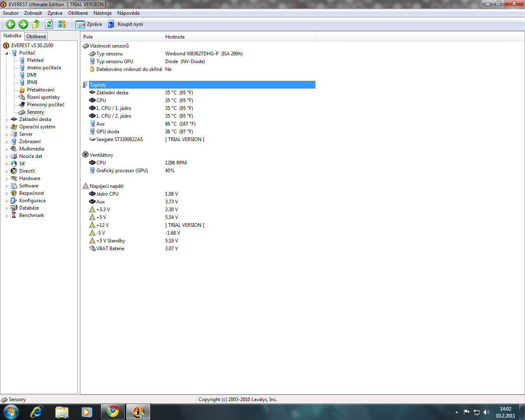Click the Detekováno vniknutí lock icon
The width and height of the screenshot is (525, 420).
pos(92,69)
